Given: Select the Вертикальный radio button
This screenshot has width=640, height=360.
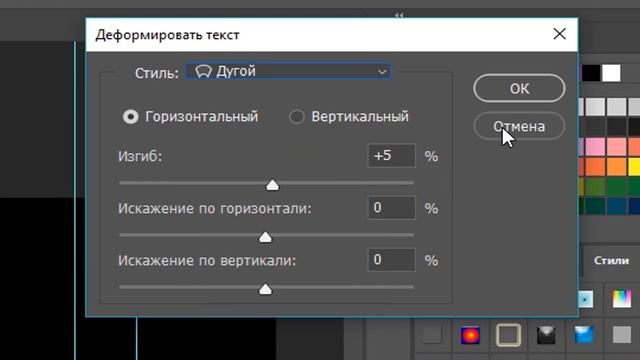Looking at the screenshot, I should coord(297,117).
